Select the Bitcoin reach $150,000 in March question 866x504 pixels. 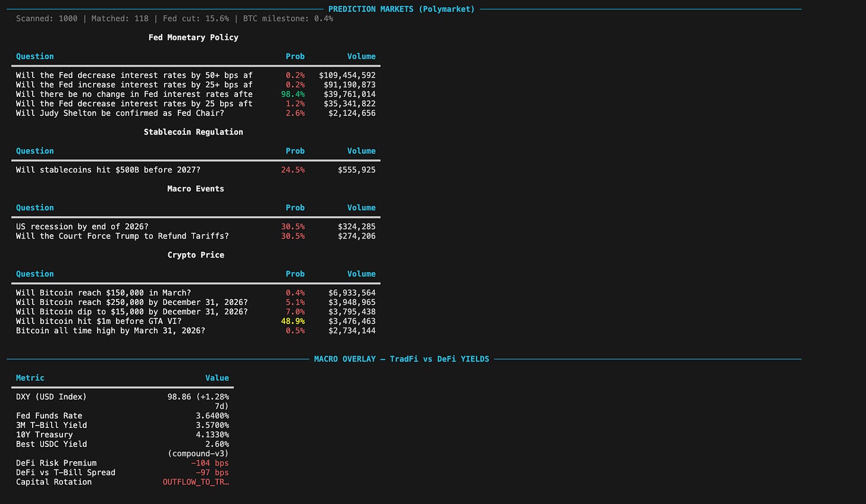pyautogui.click(x=103, y=293)
